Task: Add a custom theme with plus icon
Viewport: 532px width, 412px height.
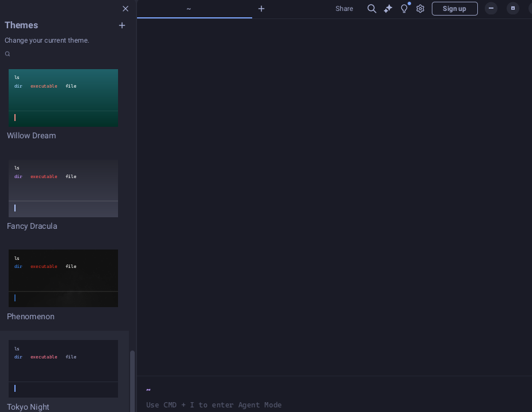Action: [x=122, y=25]
